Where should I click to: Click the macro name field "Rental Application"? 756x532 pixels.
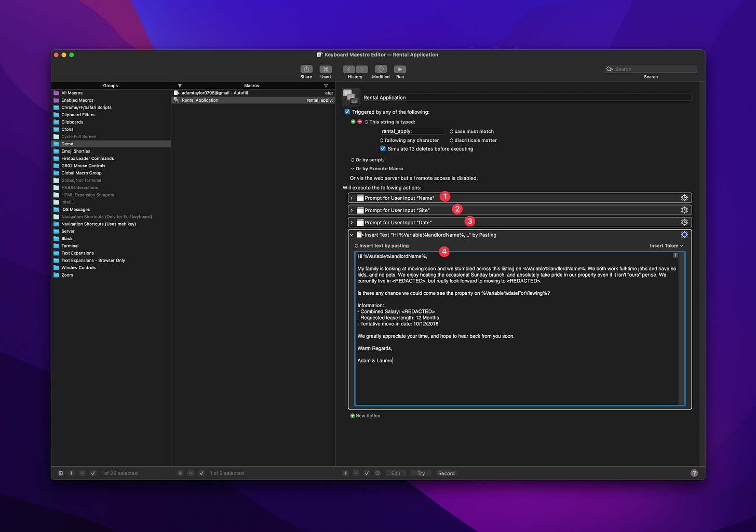click(527, 98)
